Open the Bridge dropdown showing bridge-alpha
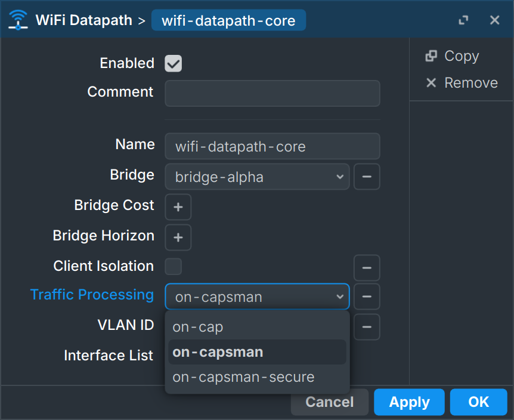The height and width of the screenshot is (420, 514). 257,177
